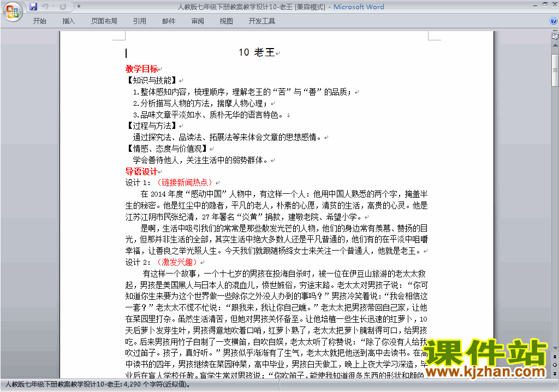Close the Microsoft Word window

(x=555, y=4)
